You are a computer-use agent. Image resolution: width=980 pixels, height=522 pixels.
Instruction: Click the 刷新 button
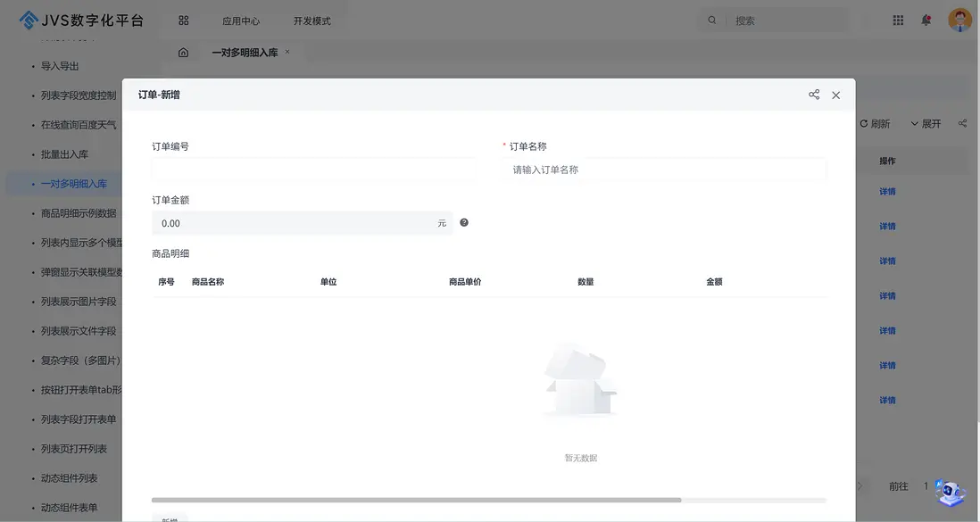[875, 124]
